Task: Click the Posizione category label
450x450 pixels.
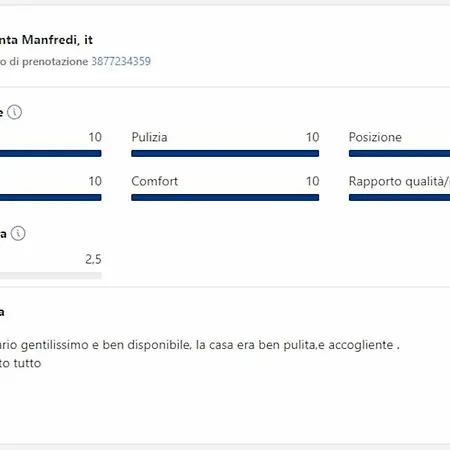Action: (375, 137)
